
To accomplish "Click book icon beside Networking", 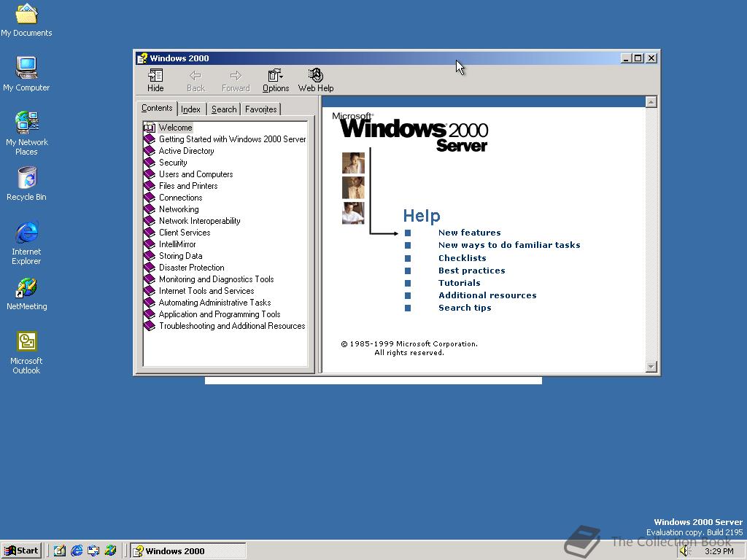I will coord(150,209).
